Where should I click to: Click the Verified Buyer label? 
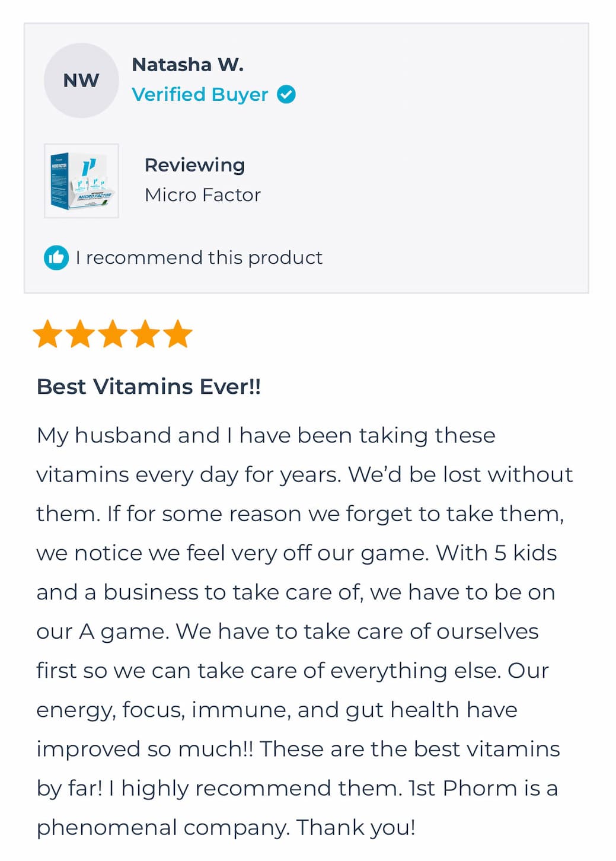coord(200,94)
